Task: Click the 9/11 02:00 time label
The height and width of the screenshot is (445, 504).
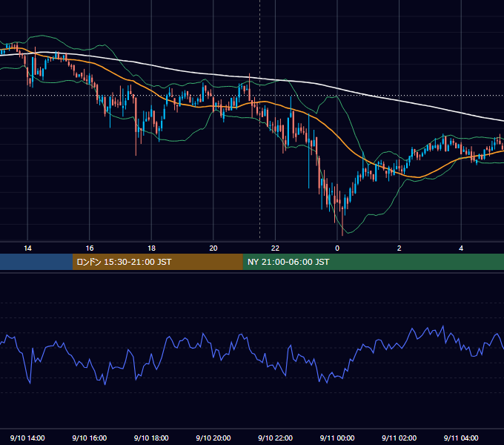Action: point(399,438)
